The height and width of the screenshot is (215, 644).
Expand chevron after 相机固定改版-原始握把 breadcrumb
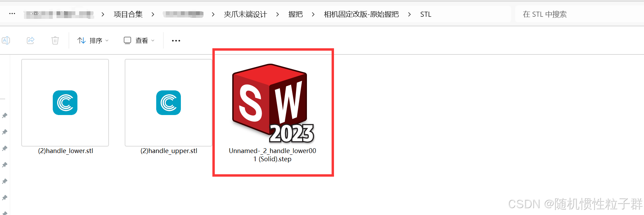[409, 14]
